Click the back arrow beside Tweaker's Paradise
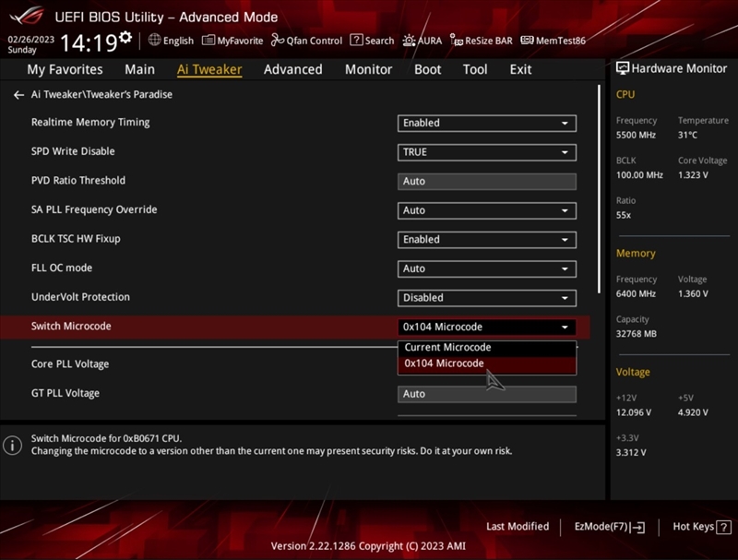 [18, 95]
